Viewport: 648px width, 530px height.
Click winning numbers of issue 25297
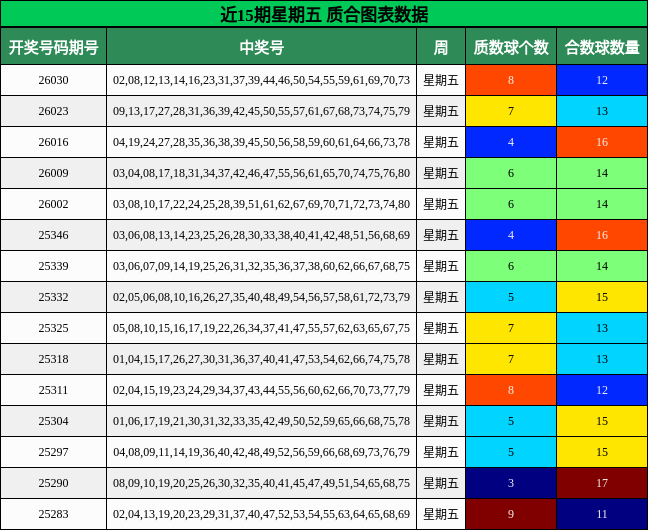coord(262,452)
